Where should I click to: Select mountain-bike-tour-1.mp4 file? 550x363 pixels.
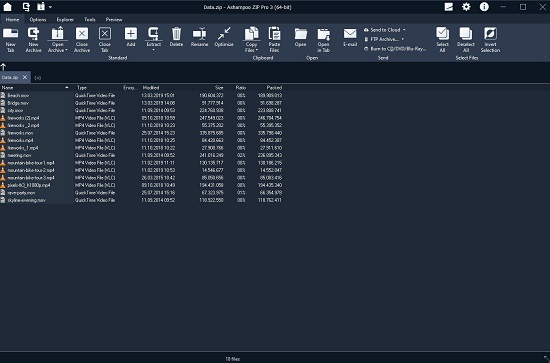pyautogui.click(x=141, y=163)
